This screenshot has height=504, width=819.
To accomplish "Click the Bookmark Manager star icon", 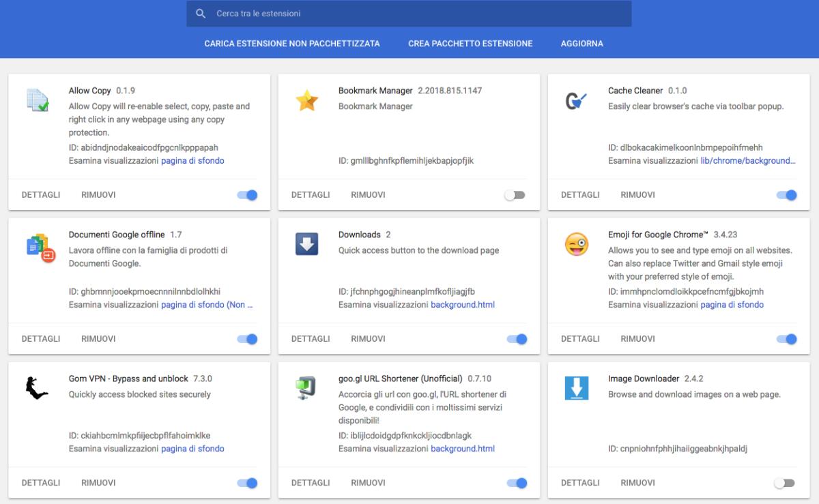I will pyautogui.click(x=308, y=99).
